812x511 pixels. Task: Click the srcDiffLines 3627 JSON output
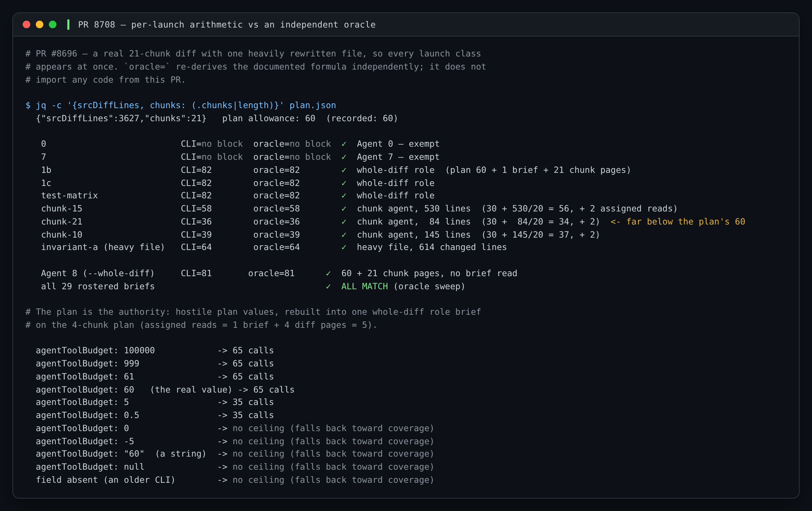(x=121, y=118)
